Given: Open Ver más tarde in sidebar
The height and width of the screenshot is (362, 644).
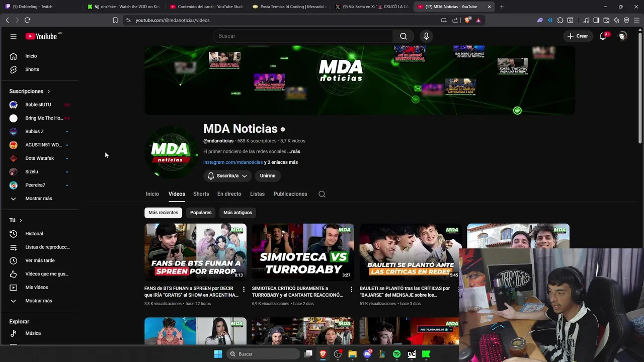Looking at the screenshot, I should click(x=40, y=260).
